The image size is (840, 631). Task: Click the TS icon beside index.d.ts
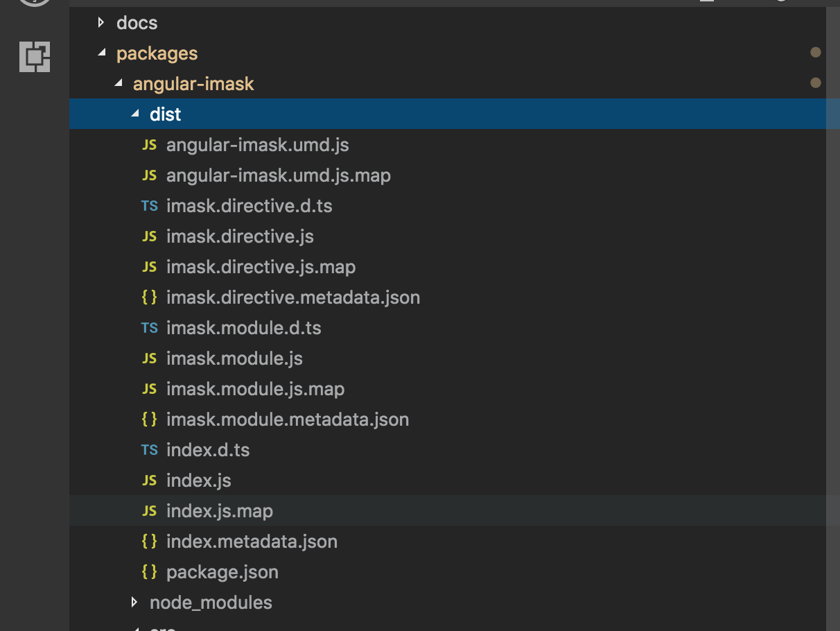click(148, 449)
